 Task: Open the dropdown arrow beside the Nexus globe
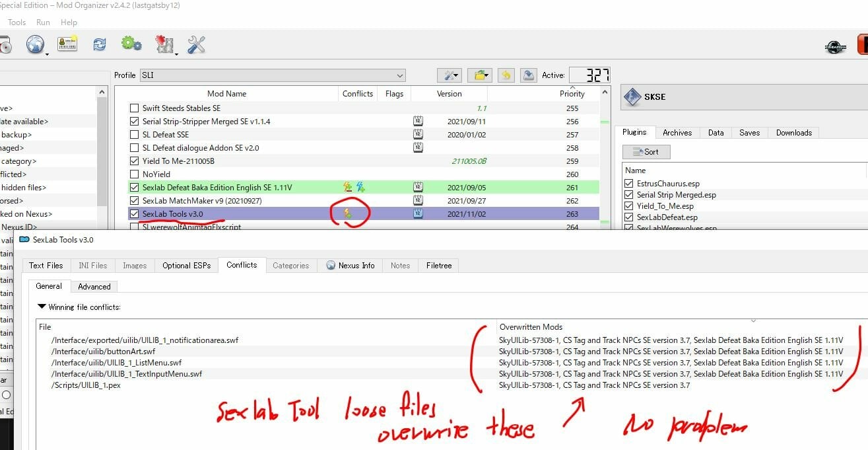point(48,54)
